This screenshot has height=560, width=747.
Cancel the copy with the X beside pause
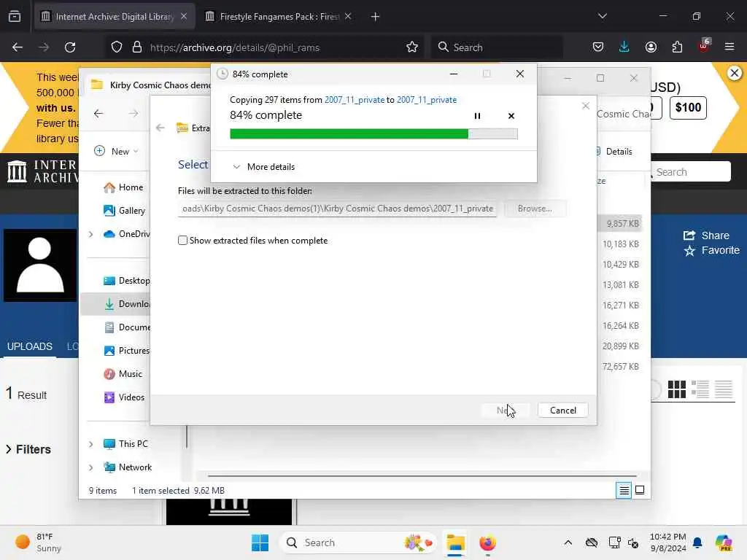511,116
